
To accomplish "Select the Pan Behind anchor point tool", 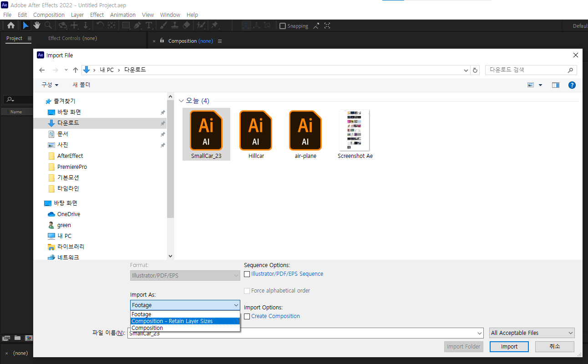I will point(112,26).
